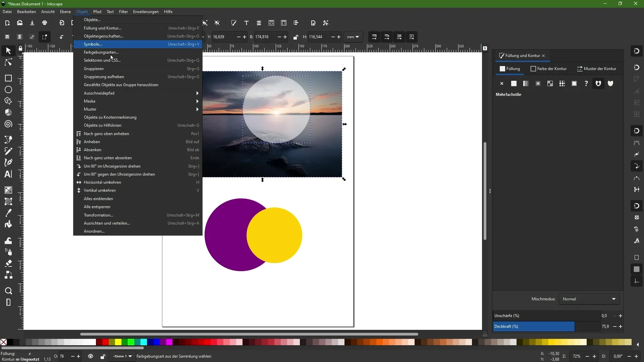Set fill to no paint (X)
The width and height of the screenshot is (644, 362).
[x=502, y=83]
